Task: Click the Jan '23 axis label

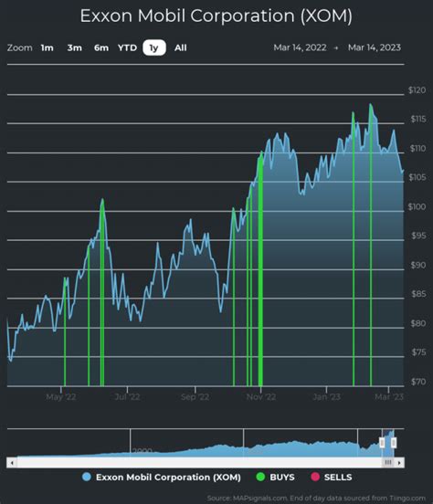Action: point(326,397)
